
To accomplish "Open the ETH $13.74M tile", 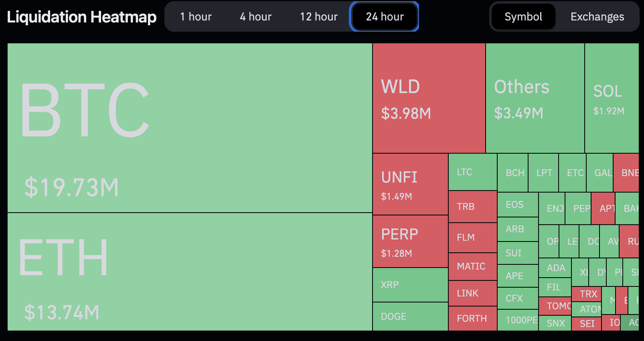I will (x=190, y=272).
